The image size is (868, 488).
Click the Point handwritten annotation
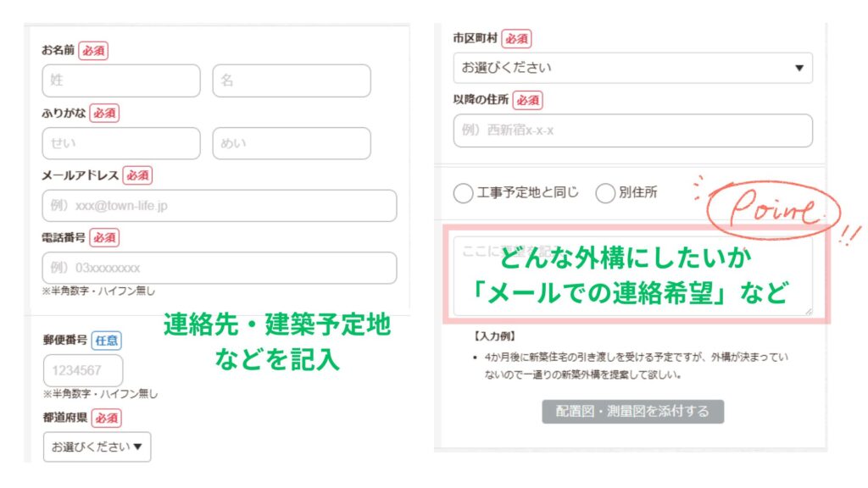tap(773, 210)
